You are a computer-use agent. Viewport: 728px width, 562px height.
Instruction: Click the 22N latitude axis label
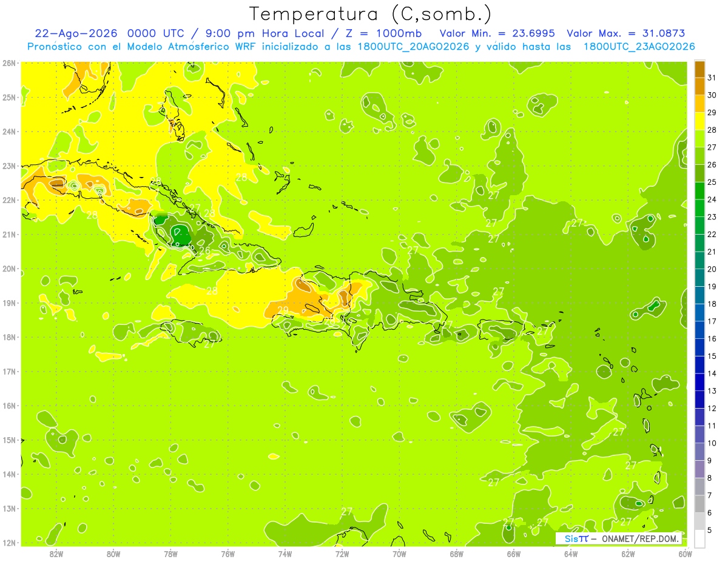(9, 200)
